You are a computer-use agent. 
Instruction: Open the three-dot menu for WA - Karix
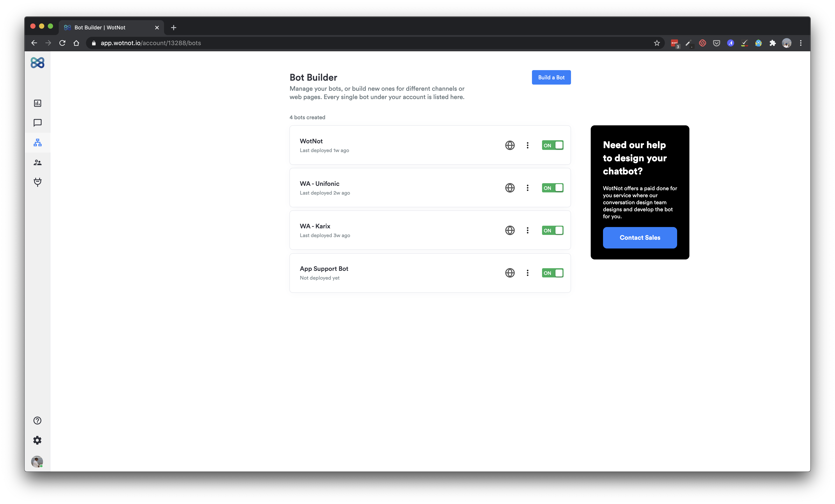point(527,230)
